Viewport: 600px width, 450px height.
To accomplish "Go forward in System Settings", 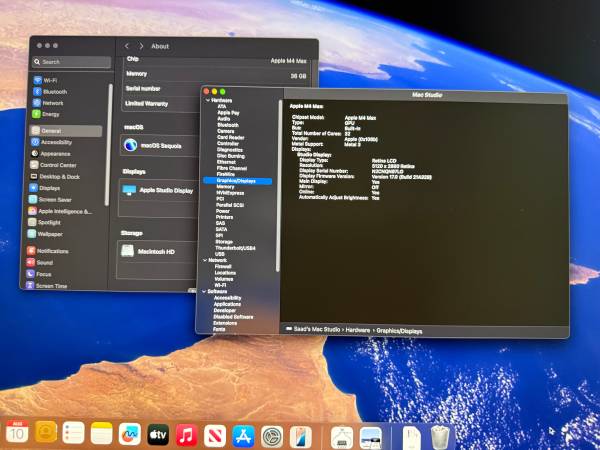I will point(141,46).
